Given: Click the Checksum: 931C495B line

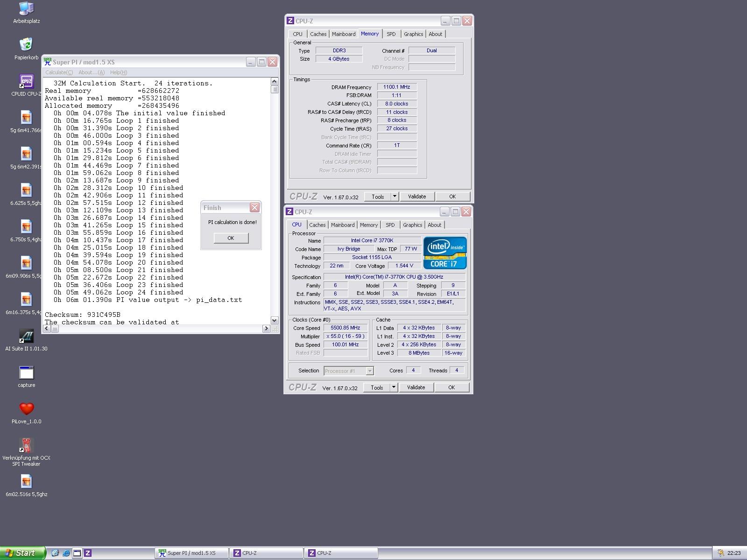Looking at the screenshot, I should [83, 315].
